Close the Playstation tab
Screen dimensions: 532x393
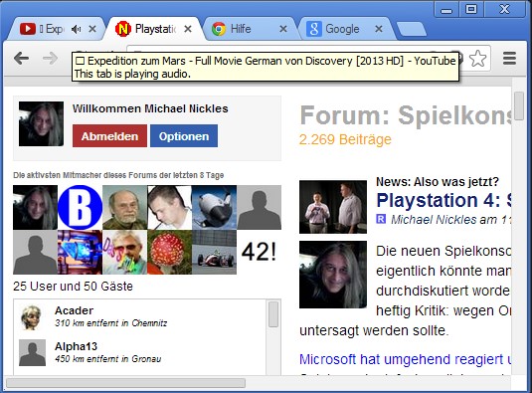point(188,29)
